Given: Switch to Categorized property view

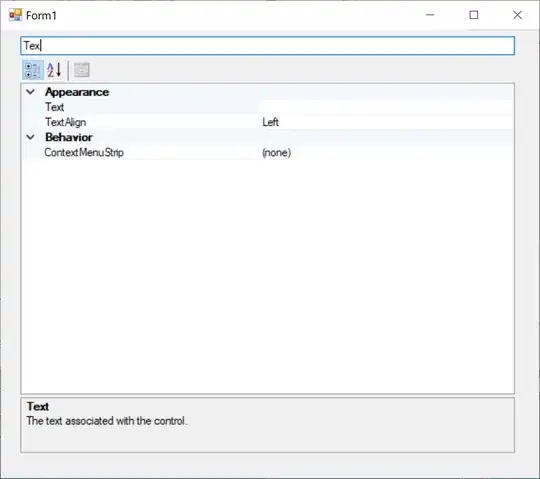Looking at the screenshot, I should (x=33, y=70).
